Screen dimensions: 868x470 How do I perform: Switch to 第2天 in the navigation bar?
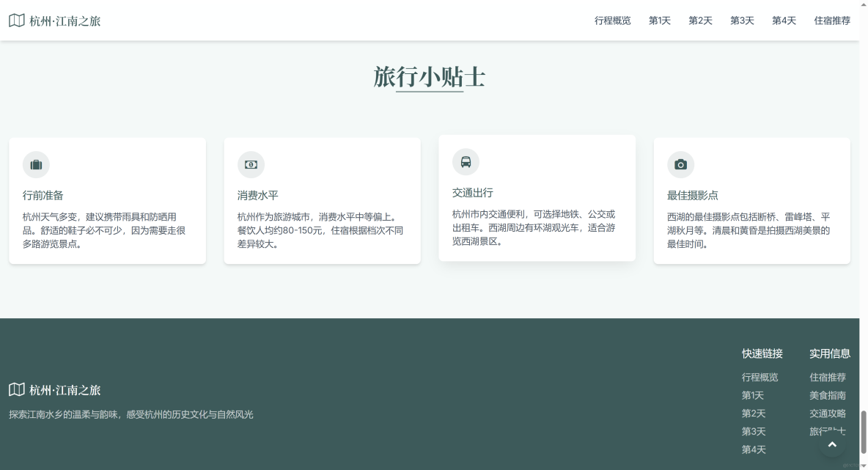click(x=699, y=21)
